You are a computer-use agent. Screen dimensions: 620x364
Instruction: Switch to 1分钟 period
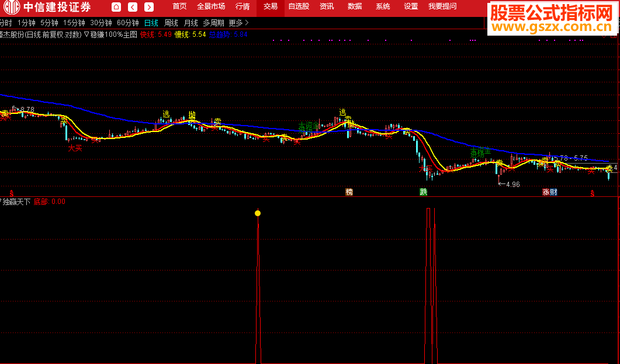(26, 23)
